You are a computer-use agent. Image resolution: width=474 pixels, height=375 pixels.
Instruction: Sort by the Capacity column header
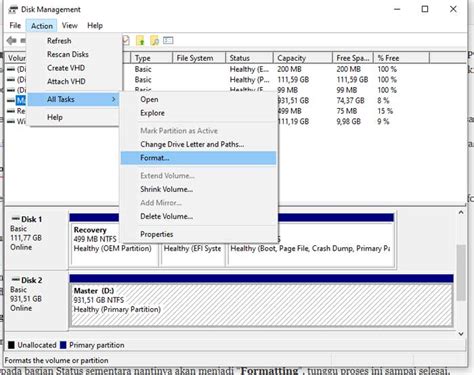tap(303, 58)
